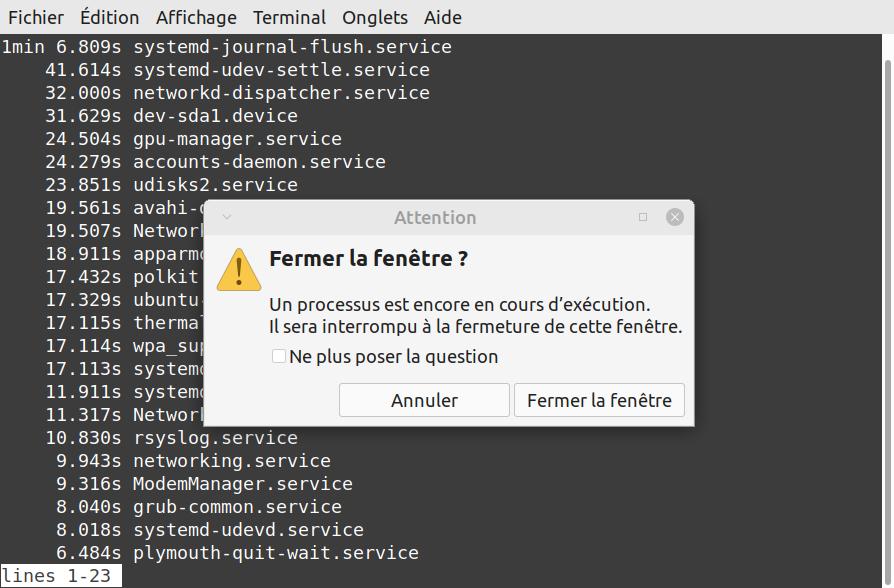
Task: Open the Terminal menu
Action: 289,17
